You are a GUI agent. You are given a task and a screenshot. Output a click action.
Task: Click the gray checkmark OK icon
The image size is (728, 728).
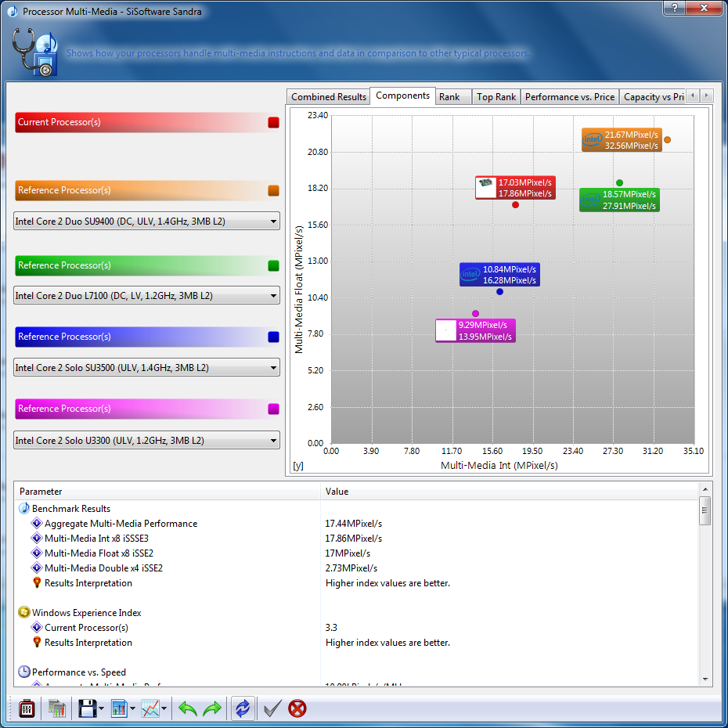[x=272, y=708]
